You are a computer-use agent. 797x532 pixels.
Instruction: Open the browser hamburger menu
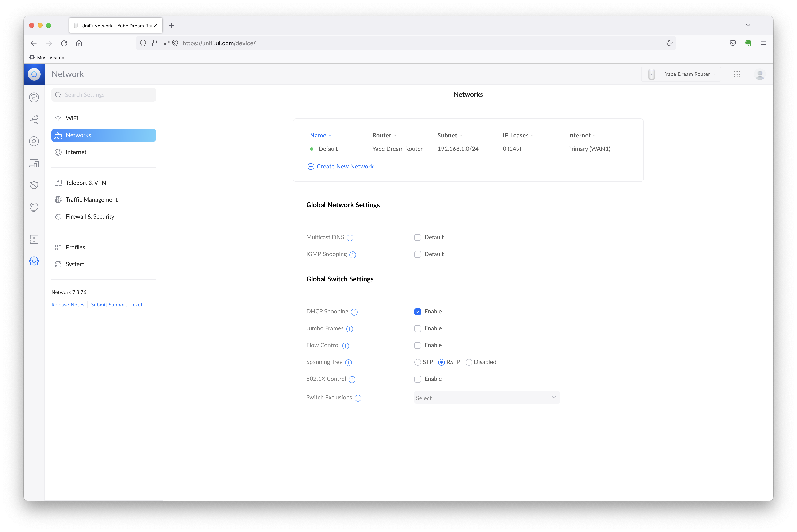point(763,43)
